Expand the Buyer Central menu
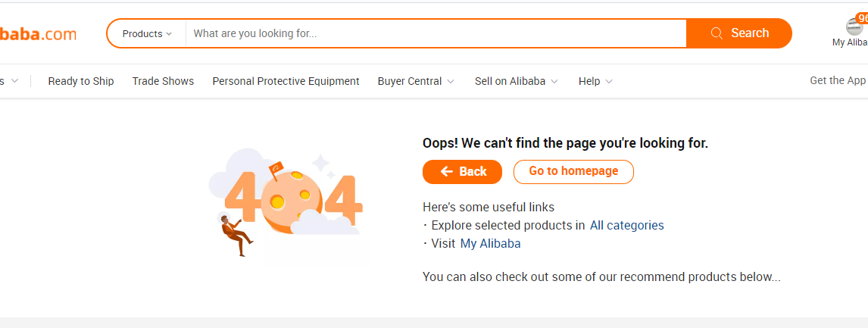This screenshot has height=328, width=868. [416, 81]
